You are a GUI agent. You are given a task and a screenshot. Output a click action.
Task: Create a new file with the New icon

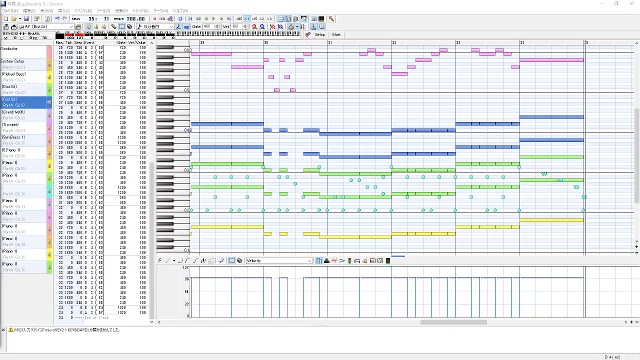(x=6, y=19)
